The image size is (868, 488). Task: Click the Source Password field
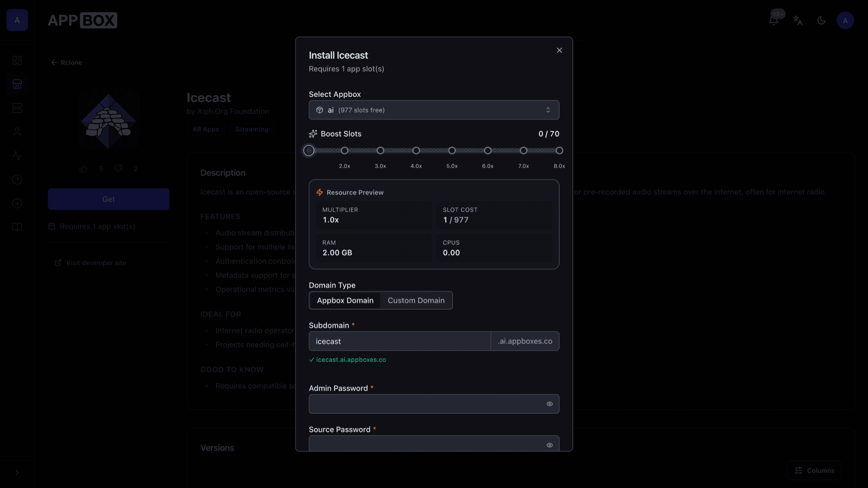tap(434, 443)
